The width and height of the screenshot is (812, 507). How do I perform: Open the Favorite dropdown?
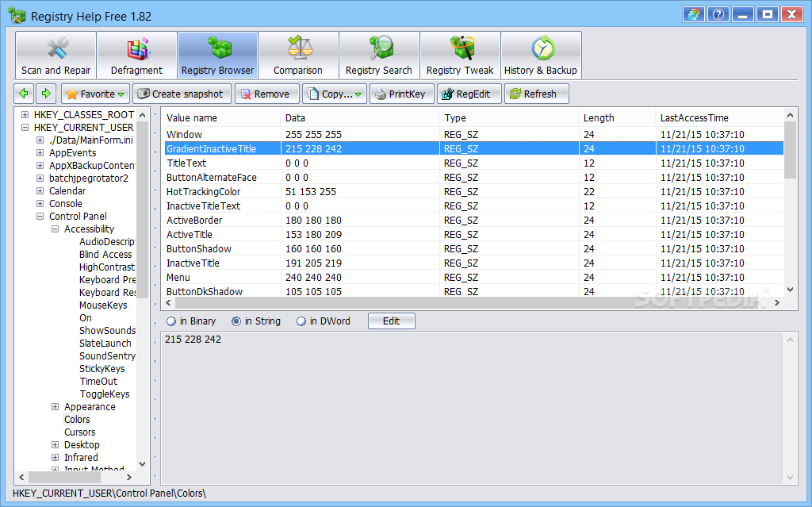tap(95, 94)
